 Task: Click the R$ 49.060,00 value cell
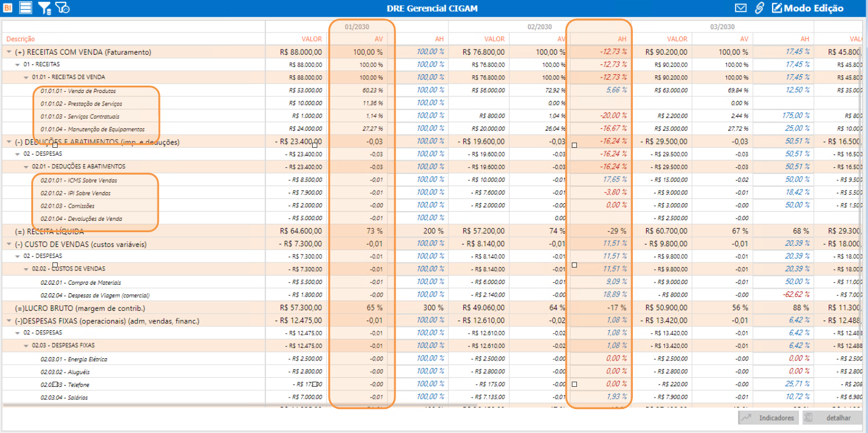485,308
